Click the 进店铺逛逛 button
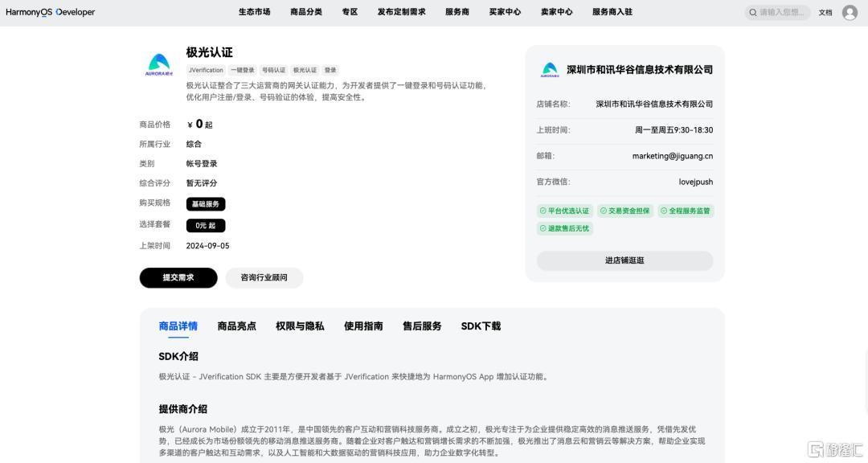The height and width of the screenshot is (463, 868). pyautogui.click(x=624, y=260)
